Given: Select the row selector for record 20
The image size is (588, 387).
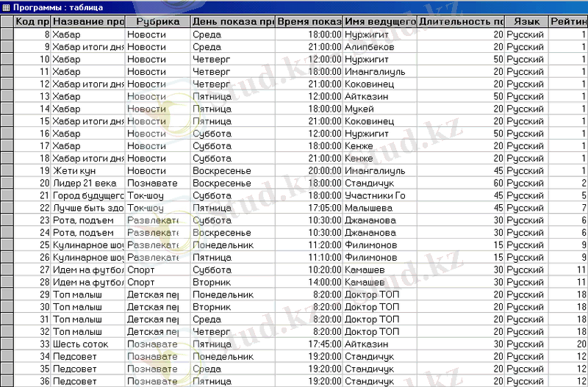Looking at the screenshot, I should [x=7, y=183].
